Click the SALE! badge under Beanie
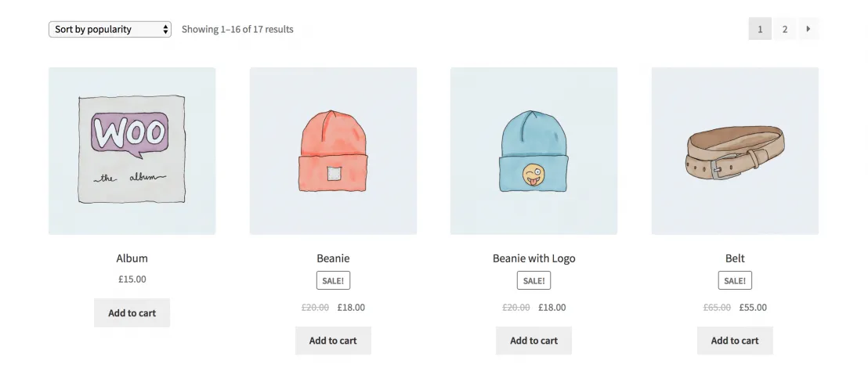 point(333,280)
